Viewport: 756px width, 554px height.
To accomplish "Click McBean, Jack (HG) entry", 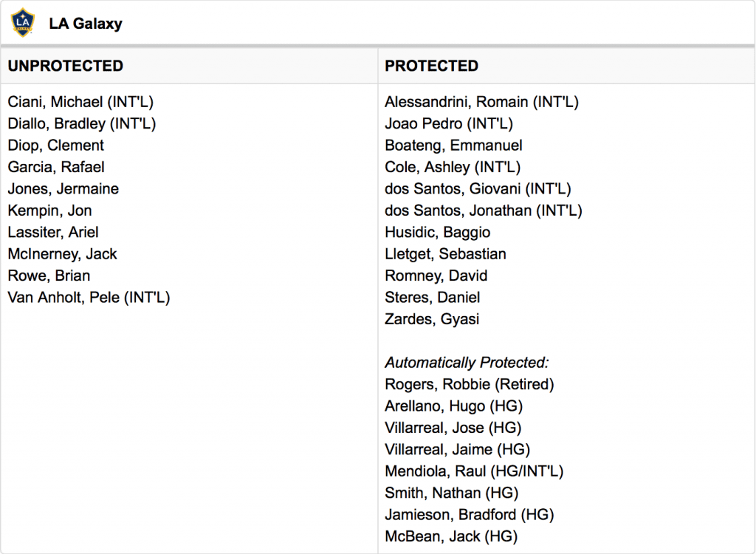I will click(x=451, y=536).
